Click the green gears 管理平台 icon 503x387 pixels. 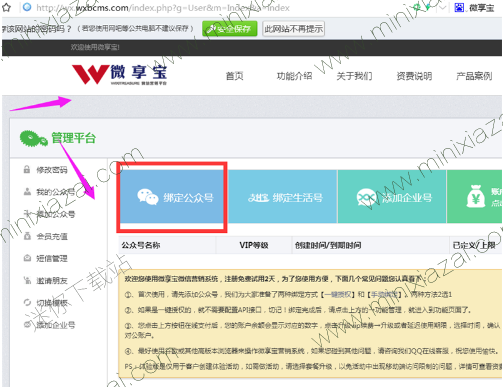[x=34, y=139]
